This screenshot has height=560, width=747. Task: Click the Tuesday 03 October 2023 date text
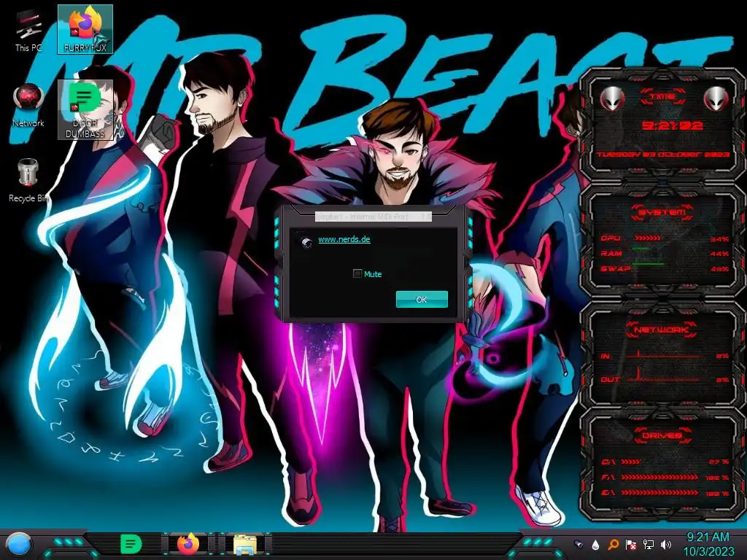[x=662, y=155]
